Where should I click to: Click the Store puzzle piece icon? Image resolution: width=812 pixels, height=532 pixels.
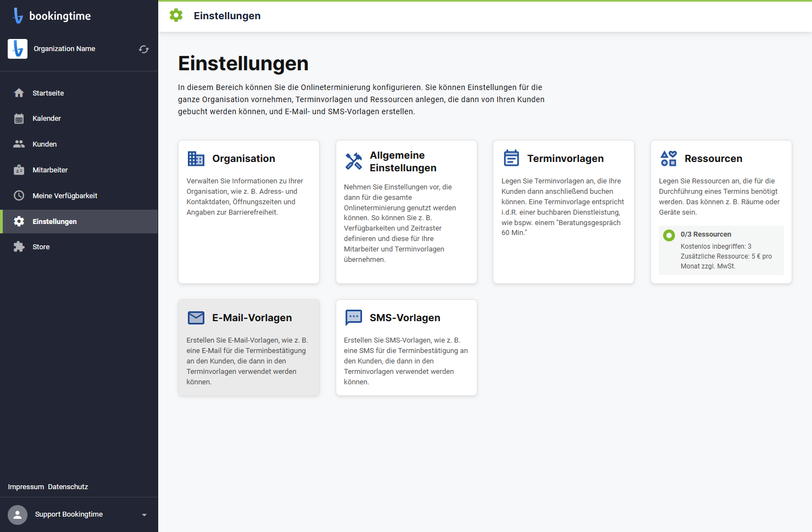19,247
